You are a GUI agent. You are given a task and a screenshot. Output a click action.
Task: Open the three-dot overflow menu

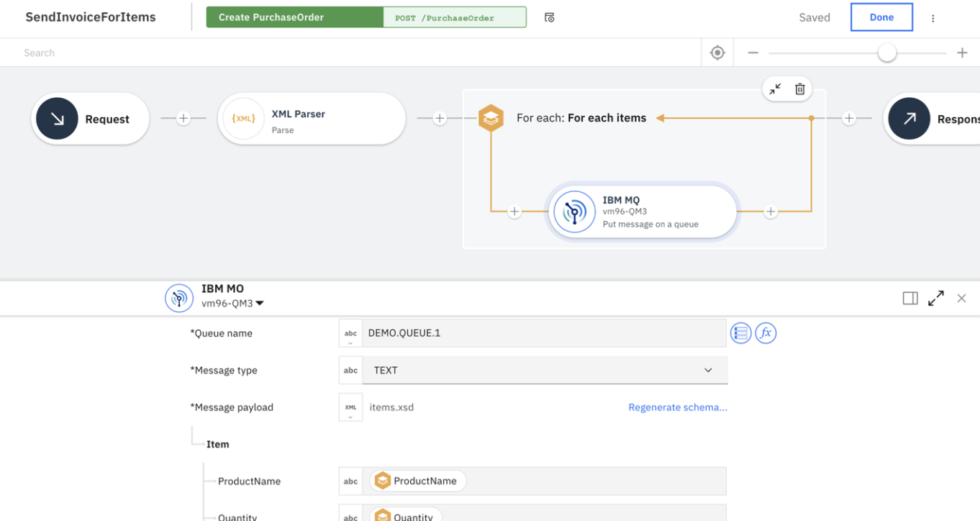pyautogui.click(x=933, y=18)
